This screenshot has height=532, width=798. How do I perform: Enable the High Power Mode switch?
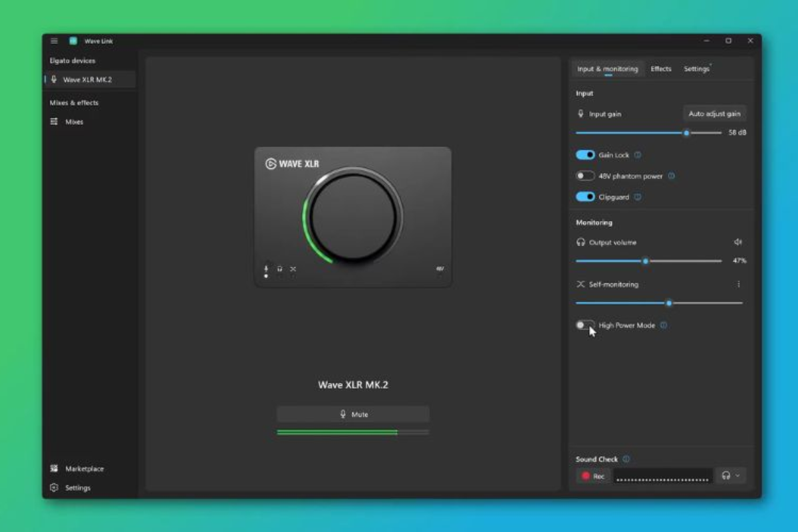point(585,325)
